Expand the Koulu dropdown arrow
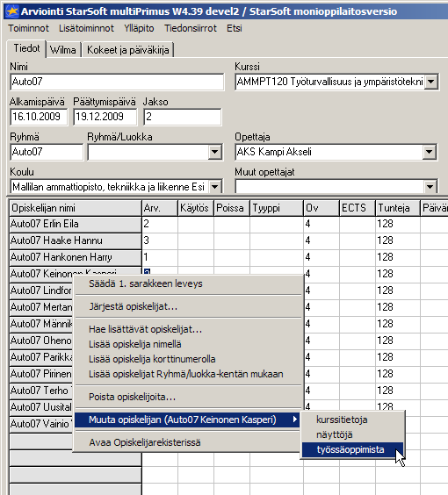Viewport: 448px width, 495px height. [x=214, y=187]
